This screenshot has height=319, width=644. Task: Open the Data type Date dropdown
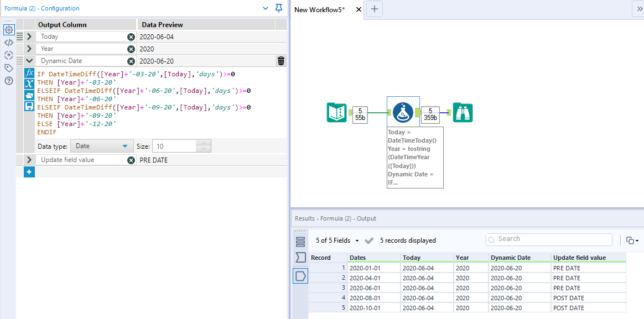pos(102,146)
